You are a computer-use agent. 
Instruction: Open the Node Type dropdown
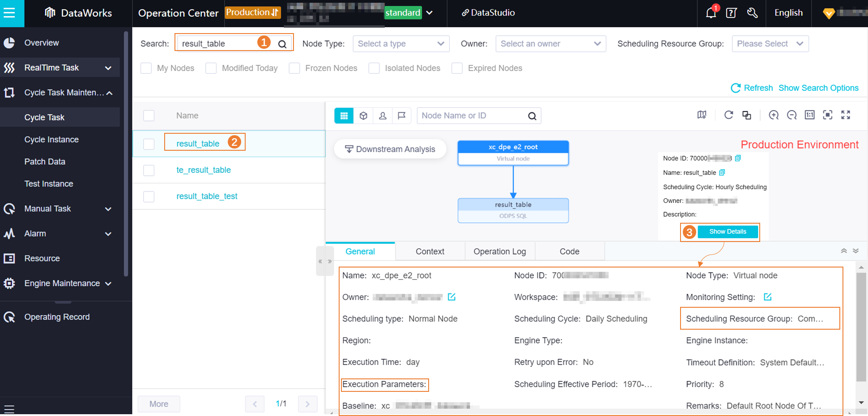(x=401, y=43)
